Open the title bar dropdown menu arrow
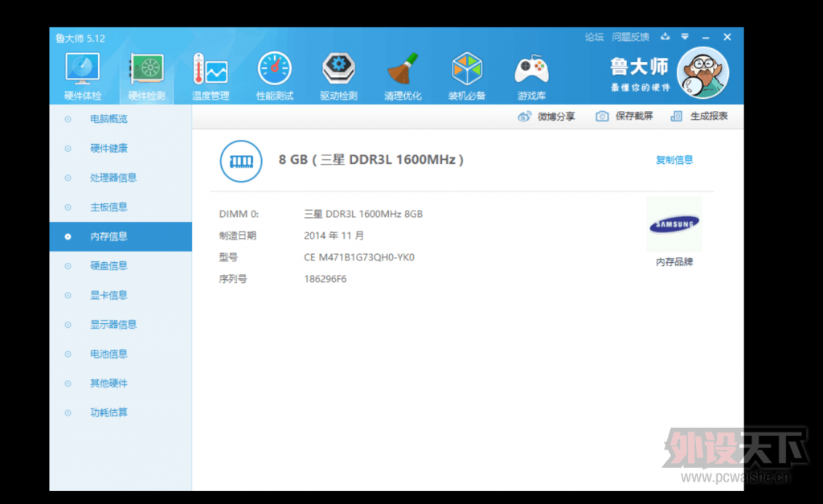This screenshot has width=823, height=504. (x=685, y=37)
